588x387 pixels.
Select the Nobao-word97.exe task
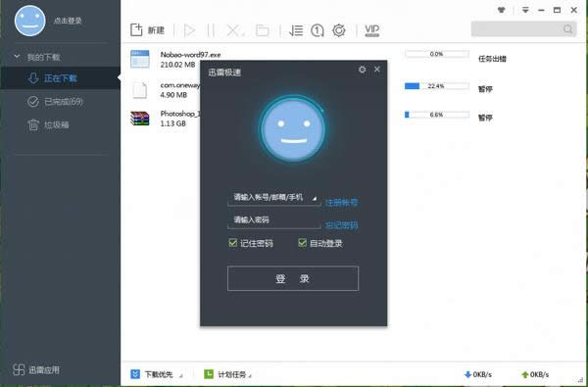click(190, 54)
